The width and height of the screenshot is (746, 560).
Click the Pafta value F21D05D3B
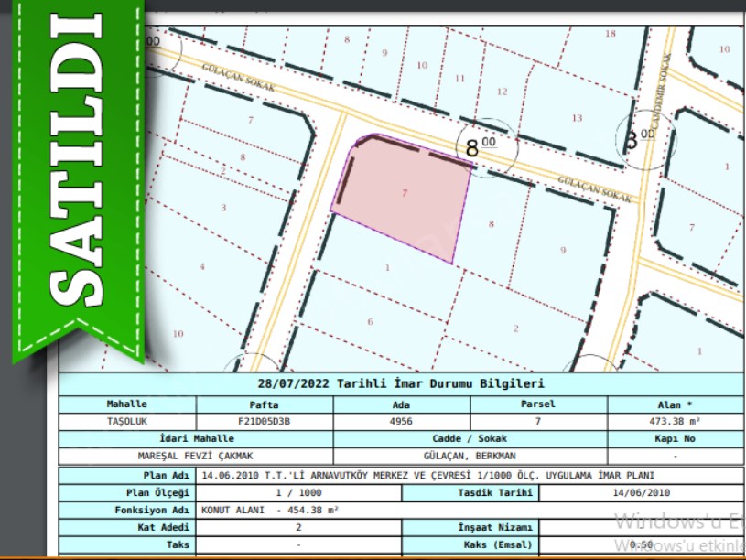tap(264, 422)
